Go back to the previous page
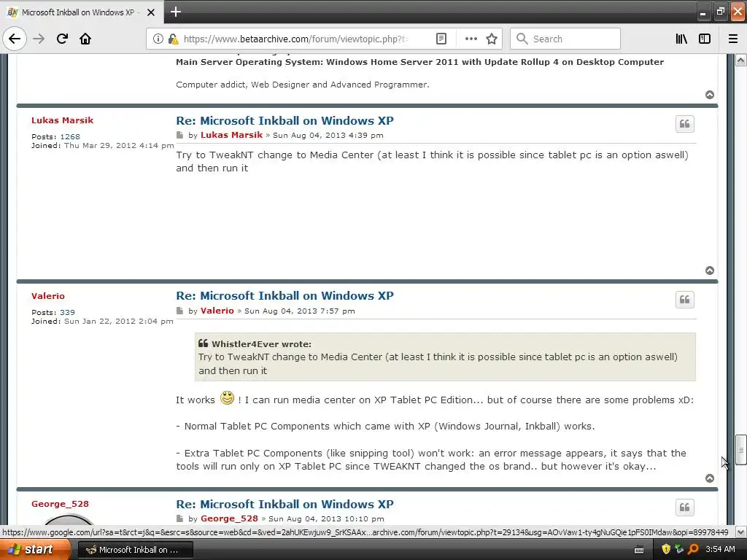This screenshot has width=747, height=560. point(15,39)
